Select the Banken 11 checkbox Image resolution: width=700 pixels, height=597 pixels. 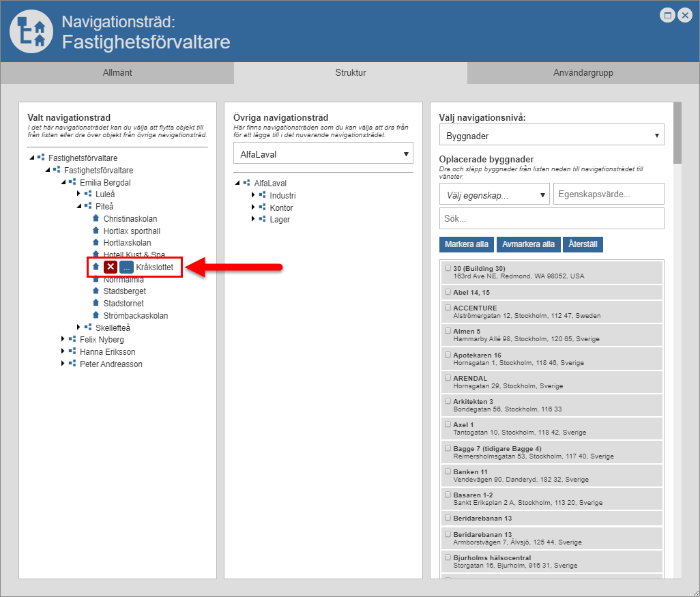click(448, 471)
